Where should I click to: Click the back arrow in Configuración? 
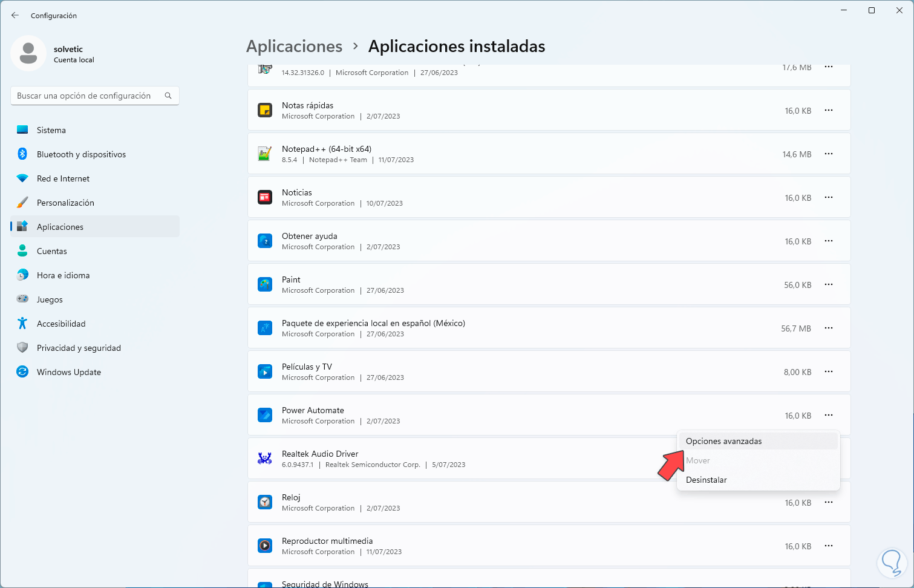(x=15, y=15)
